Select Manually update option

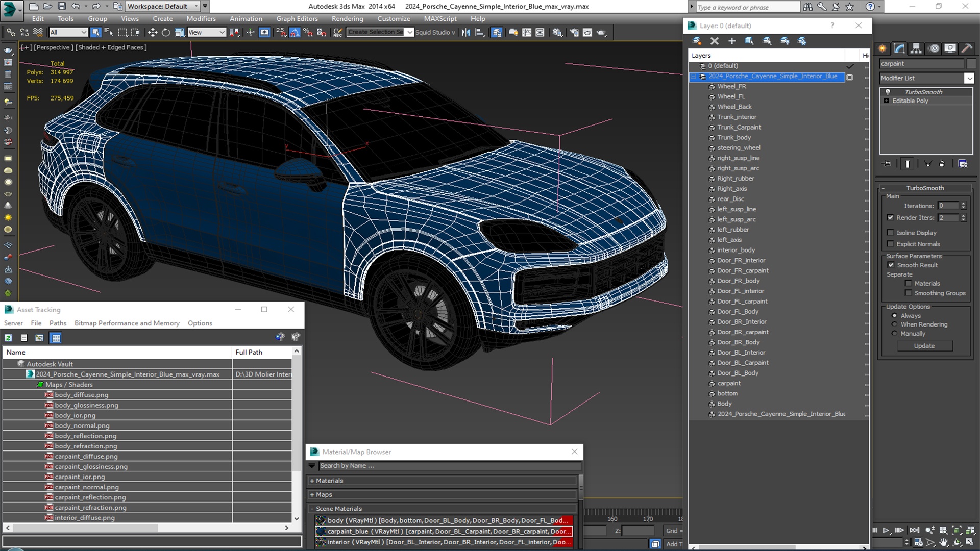(894, 334)
